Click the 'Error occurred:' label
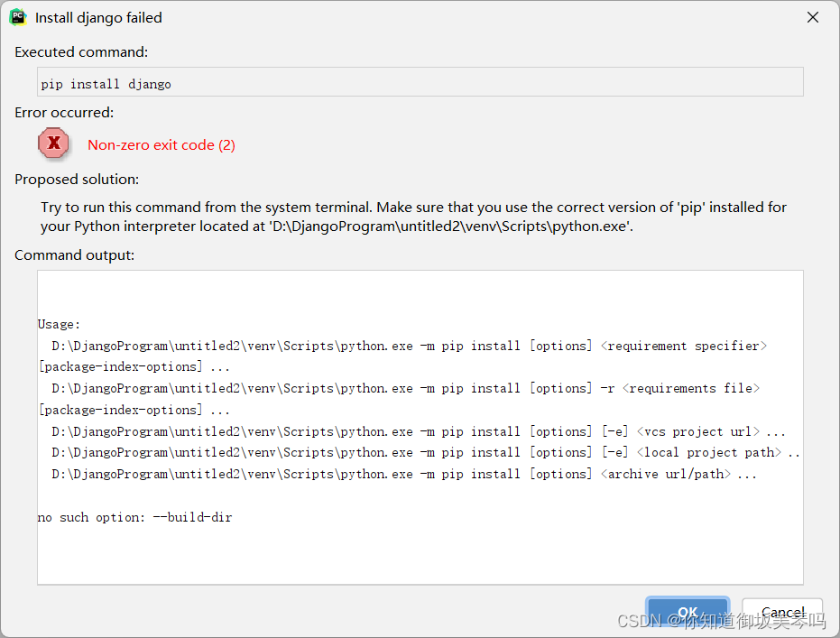 [x=64, y=113]
